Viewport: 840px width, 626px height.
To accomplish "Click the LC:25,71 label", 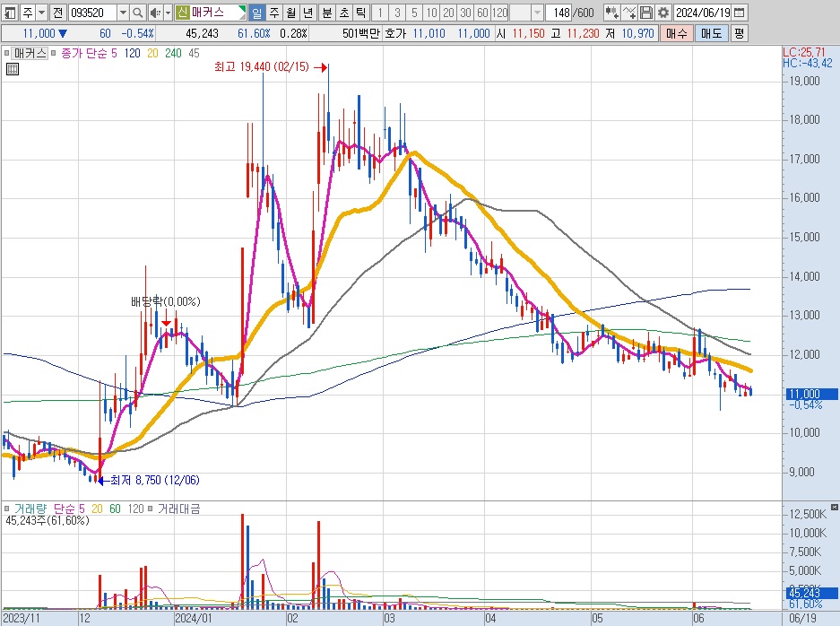I will pyautogui.click(x=804, y=52).
